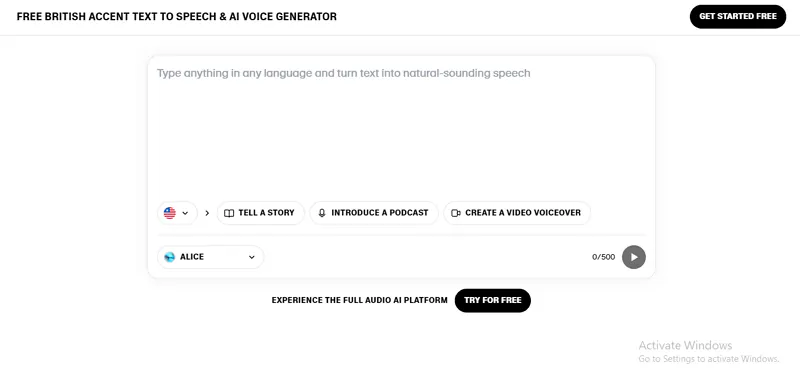
Task: Click the Get Started Free button
Action: [x=738, y=16]
